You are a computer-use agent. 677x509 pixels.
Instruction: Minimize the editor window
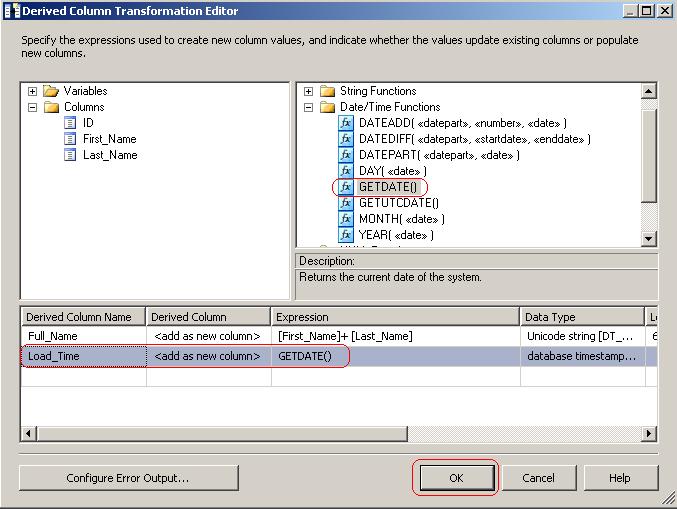click(631, 11)
